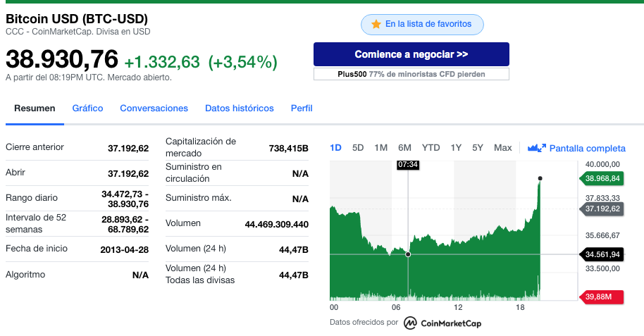Show the Max chart range
The height and width of the screenshot is (336, 644).
click(502, 148)
